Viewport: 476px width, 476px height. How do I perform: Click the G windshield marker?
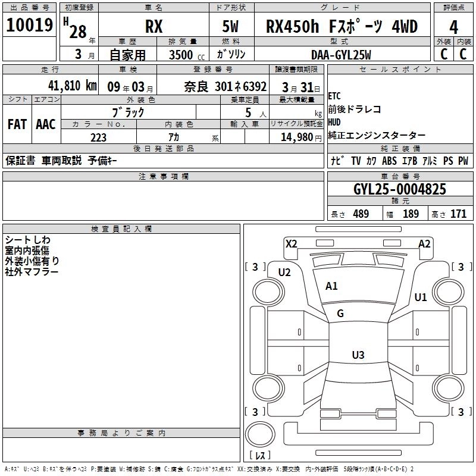[340, 314]
